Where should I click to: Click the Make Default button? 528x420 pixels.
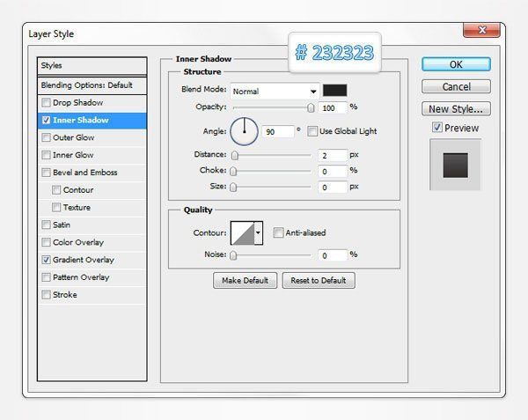point(246,280)
